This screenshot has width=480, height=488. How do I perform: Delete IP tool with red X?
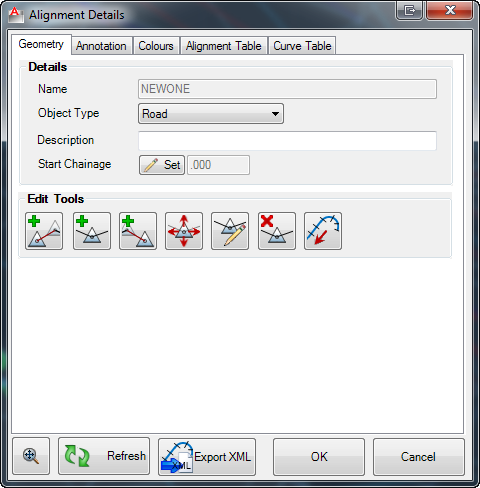277,231
